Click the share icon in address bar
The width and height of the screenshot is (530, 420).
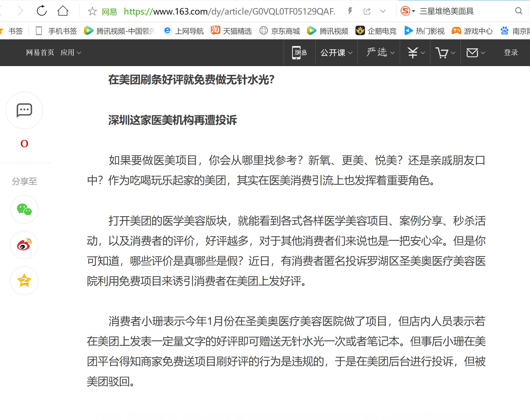click(x=367, y=11)
